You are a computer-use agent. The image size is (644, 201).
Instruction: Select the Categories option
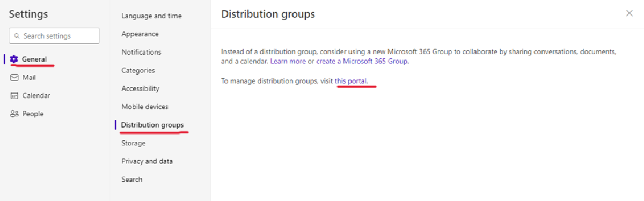coord(138,70)
